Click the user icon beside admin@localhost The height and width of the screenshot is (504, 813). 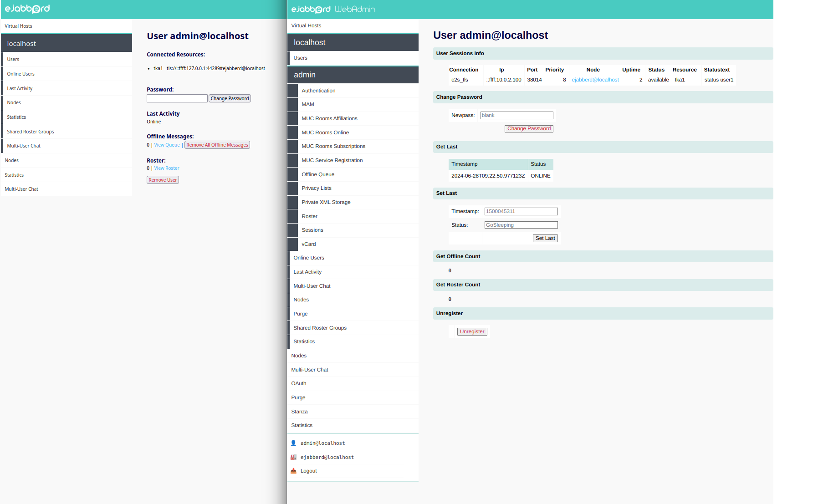click(293, 443)
